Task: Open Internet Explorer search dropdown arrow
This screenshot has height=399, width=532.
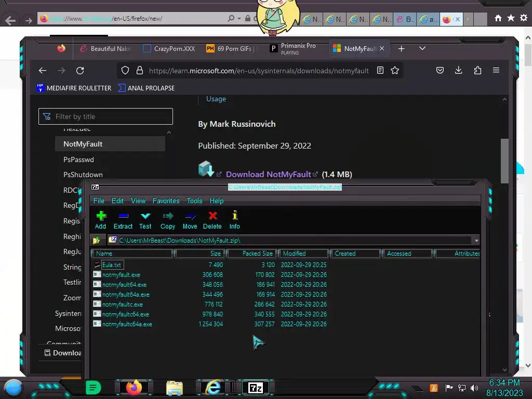Action: (x=239, y=18)
